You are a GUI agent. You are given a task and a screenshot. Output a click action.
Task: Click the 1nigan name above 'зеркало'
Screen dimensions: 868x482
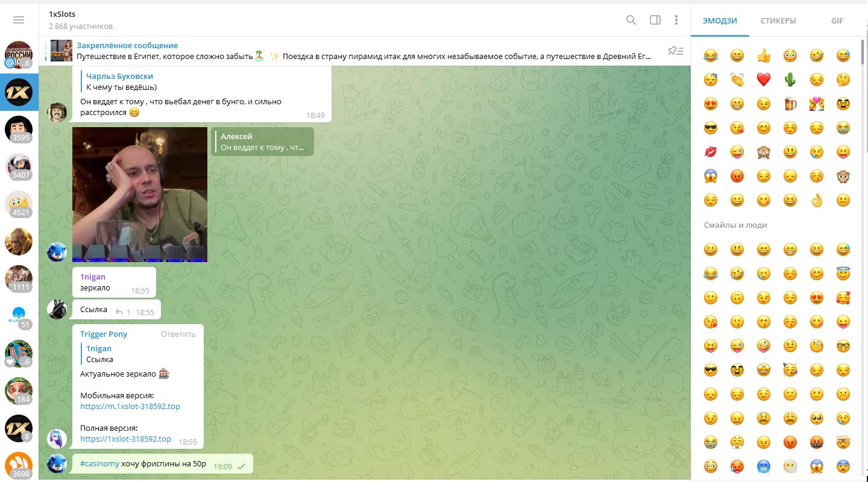click(x=93, y=277)
